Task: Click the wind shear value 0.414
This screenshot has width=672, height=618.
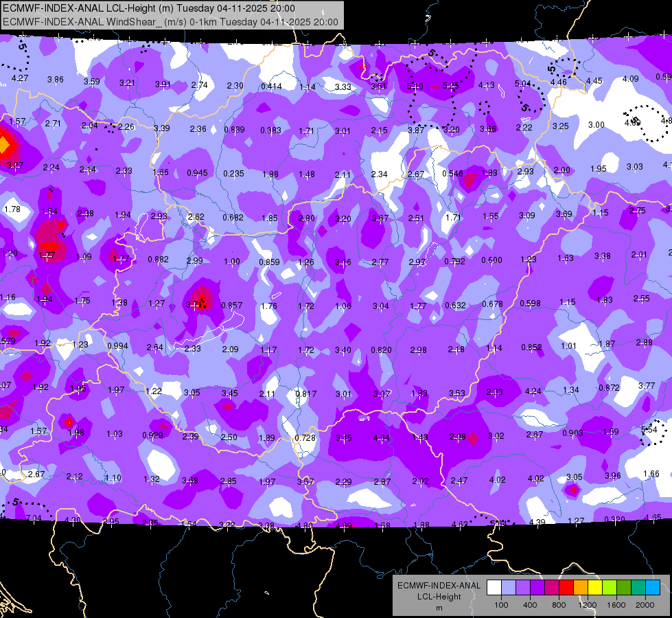Action: (x=271, y=87)
